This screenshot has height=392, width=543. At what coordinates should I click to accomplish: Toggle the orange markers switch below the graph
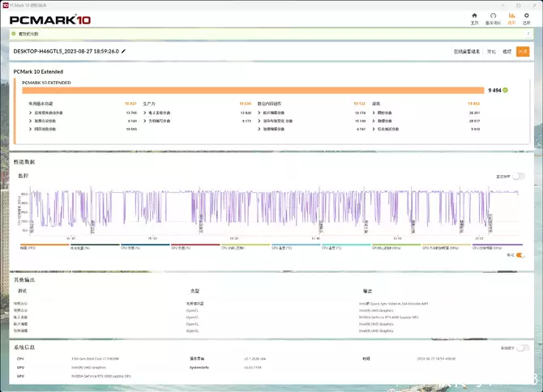[520, 255]
